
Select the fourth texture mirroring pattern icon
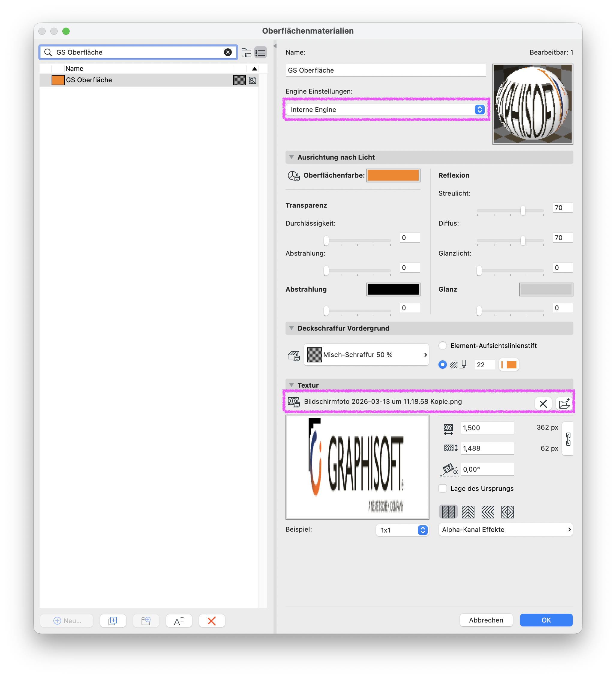(x=507, y=512)
